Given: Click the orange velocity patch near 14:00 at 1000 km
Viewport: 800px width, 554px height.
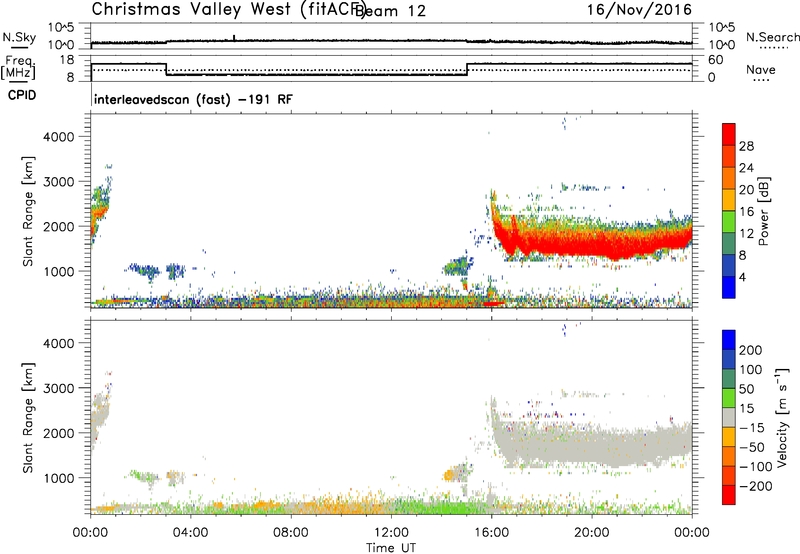Looking at the screenshot, I should point(450,475).
